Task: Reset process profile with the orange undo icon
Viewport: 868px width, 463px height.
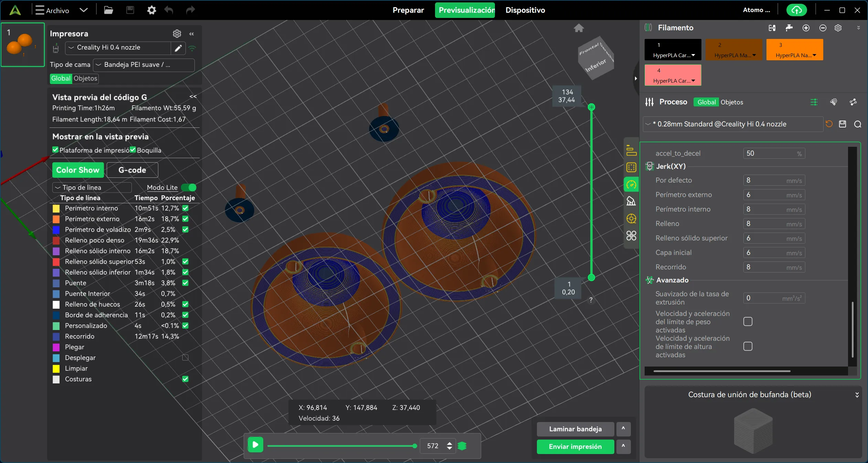Action: point(829,124)
